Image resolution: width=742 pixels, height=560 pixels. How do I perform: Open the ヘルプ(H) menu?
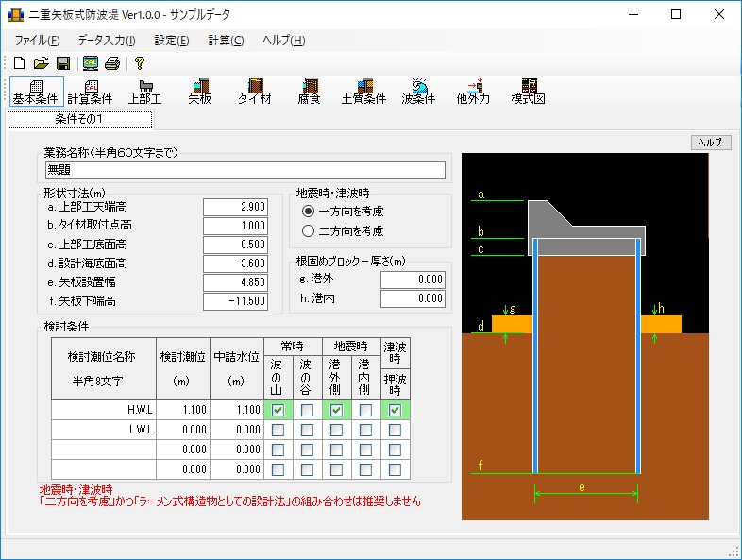[x=284, y=41]
